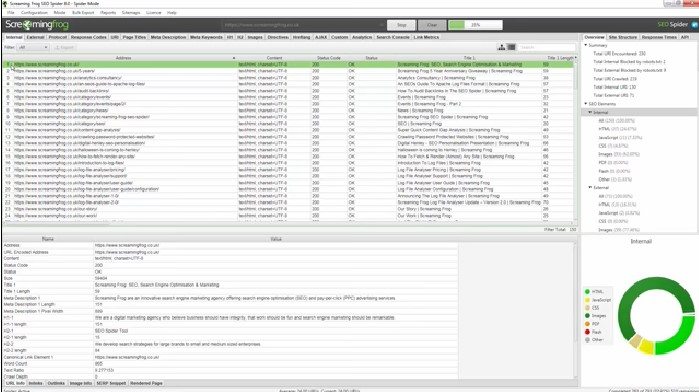This screenshot has height=392, width=699.
Task: Switch to the Meta Keywords tab
Action: (x=206, y=37)
